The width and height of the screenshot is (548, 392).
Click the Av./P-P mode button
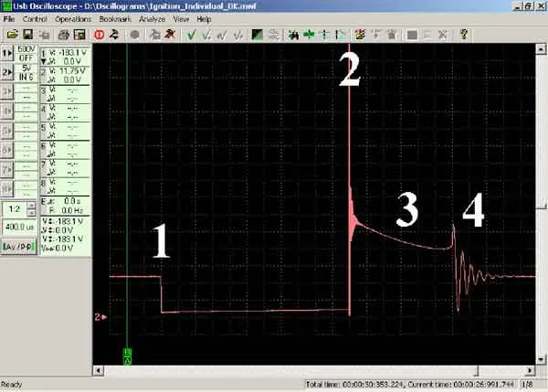click(x=19, y=247)
